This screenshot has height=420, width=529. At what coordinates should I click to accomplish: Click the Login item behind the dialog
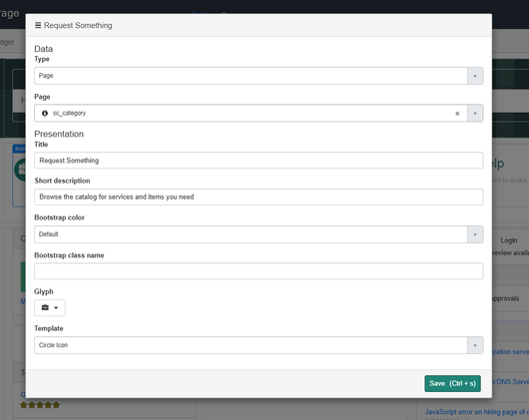tap(509, 240)
